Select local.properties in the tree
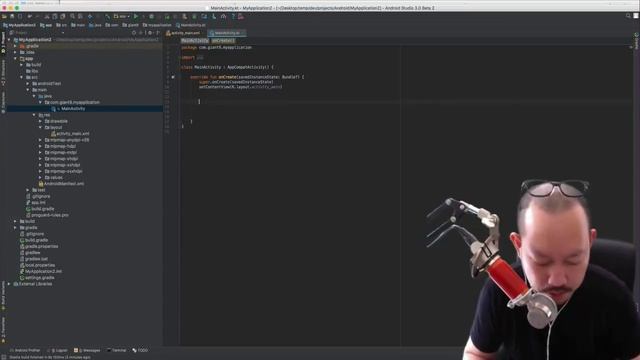This screenshot has width=640, height=360. click(x=37, y=265)
